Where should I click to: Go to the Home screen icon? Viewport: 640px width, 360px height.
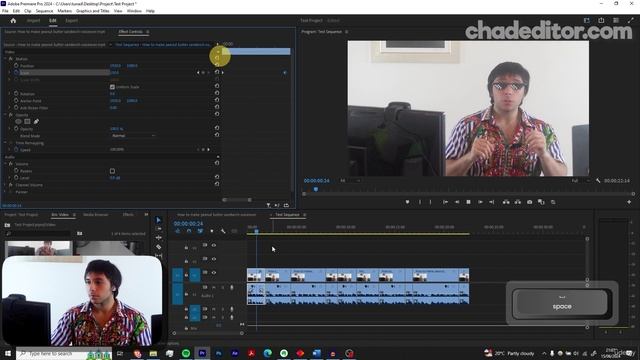(x=13, y=20)
